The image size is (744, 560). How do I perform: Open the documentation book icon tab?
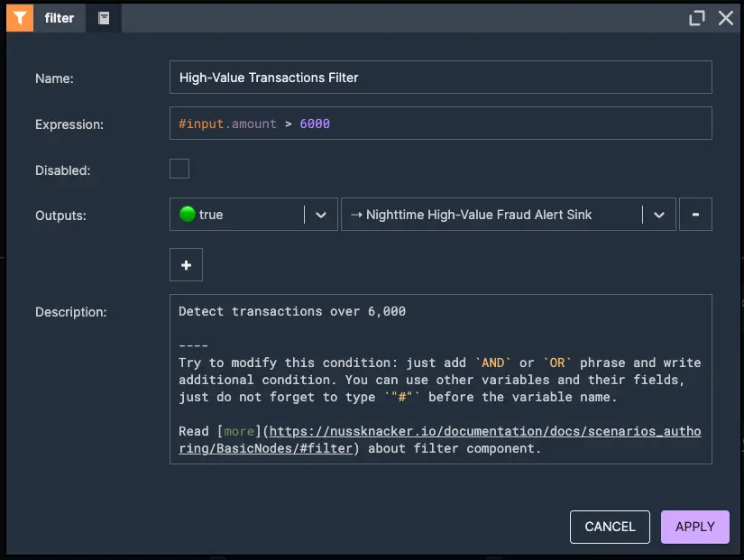tap(104, 18)
